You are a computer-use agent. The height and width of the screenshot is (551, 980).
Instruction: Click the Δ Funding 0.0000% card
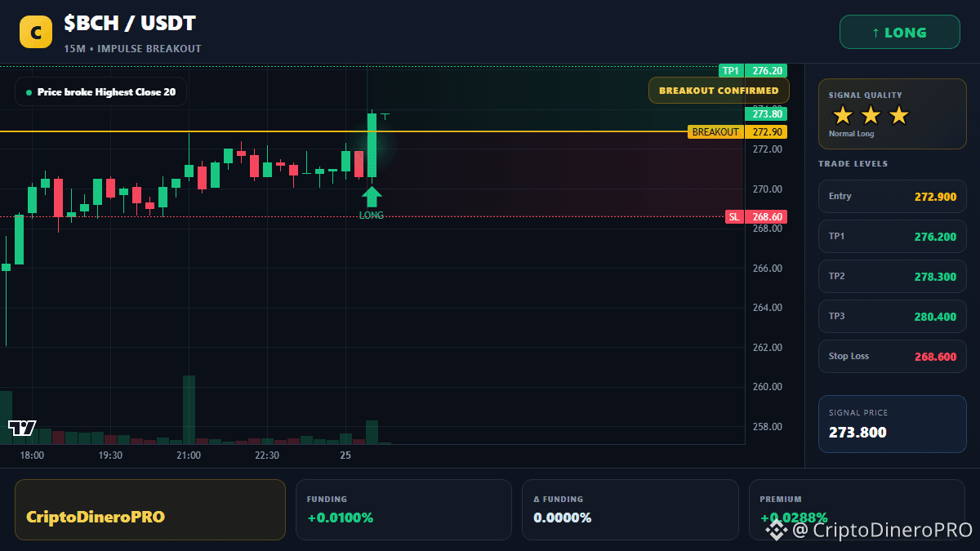coord(630,509)
